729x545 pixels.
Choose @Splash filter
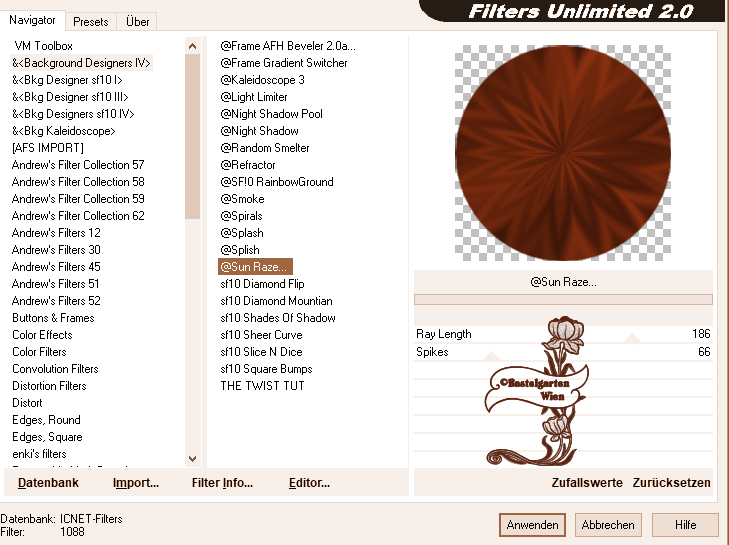pyautogui.click(x=241, y=233)
